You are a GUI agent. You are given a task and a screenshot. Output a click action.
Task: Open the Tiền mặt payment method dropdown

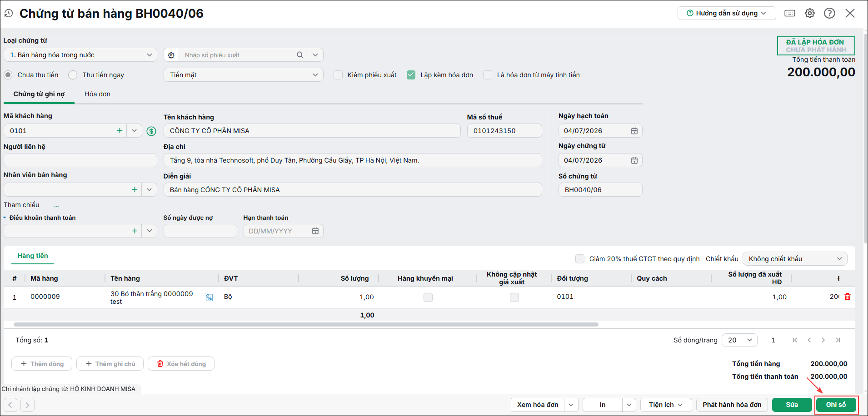point(244,75)
